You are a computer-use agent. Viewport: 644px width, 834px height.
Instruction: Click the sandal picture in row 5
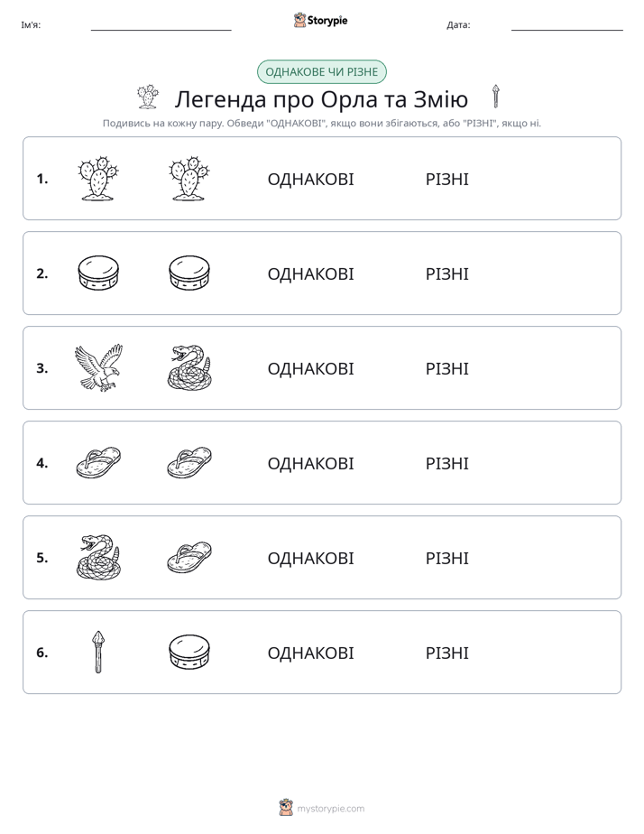[x=189, y=558]
